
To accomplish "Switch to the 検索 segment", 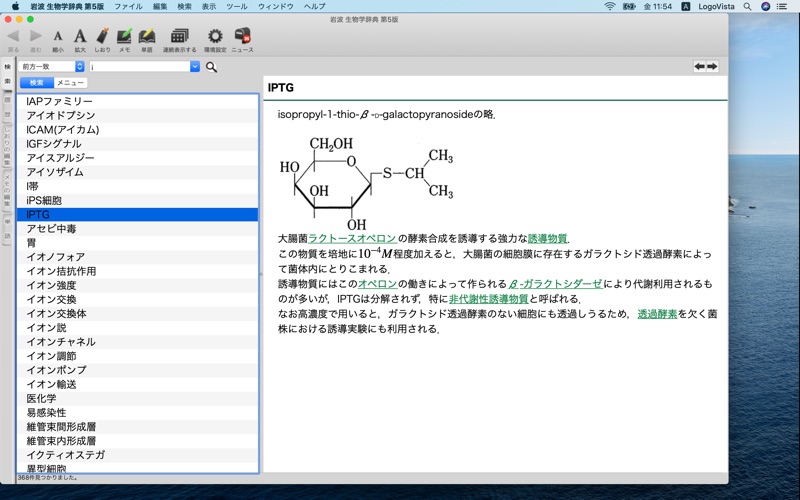I will tap(37, 83).
